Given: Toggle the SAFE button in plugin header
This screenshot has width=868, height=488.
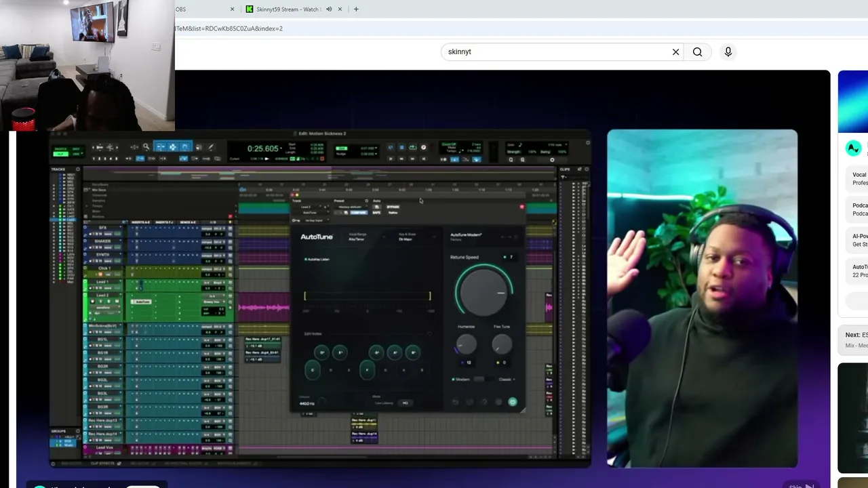Looking at the screenshot, I should coord(376,213).
